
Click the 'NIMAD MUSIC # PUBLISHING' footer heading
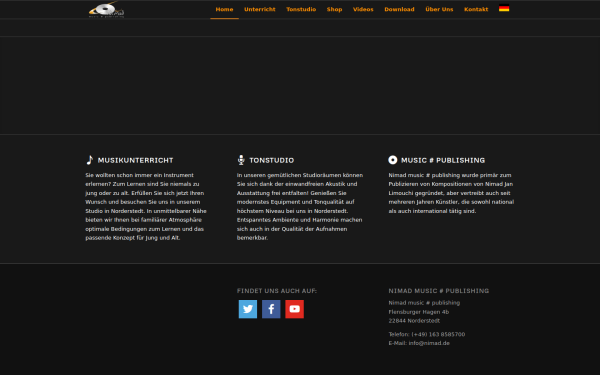[x=439, y=291]
